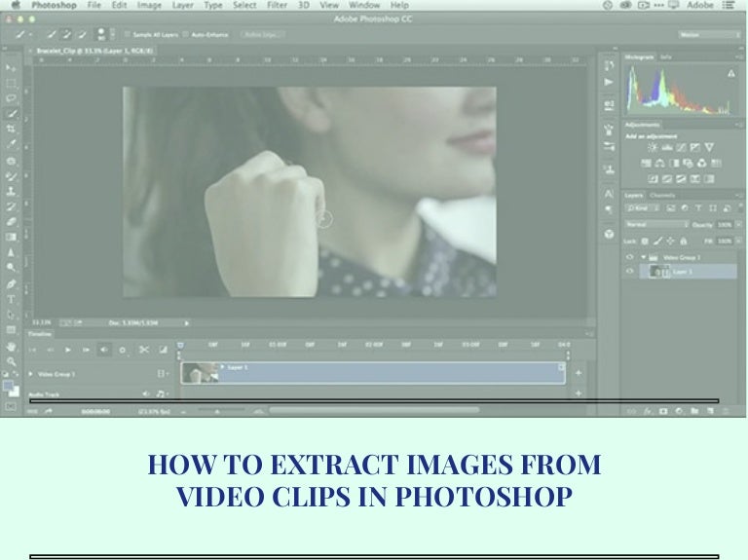The height and width of the screenshot is (560, 748).
Task: Click the timeline playhead marker
Action: point(180,345)
